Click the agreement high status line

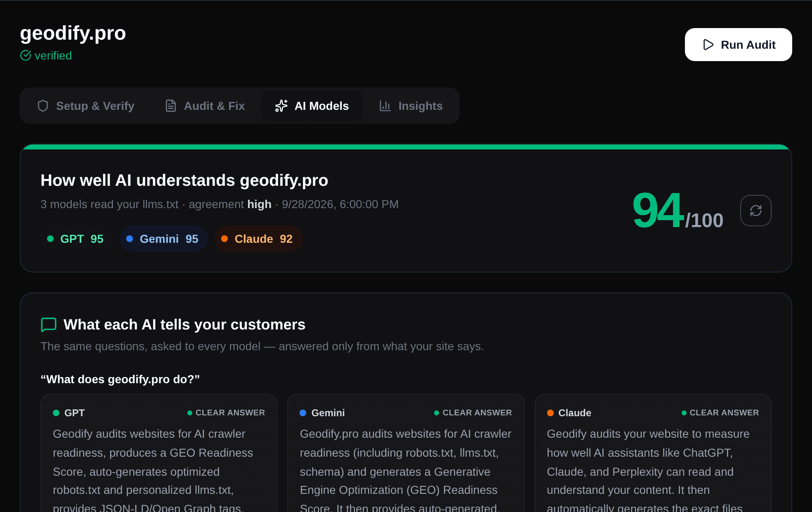(220, 204)
